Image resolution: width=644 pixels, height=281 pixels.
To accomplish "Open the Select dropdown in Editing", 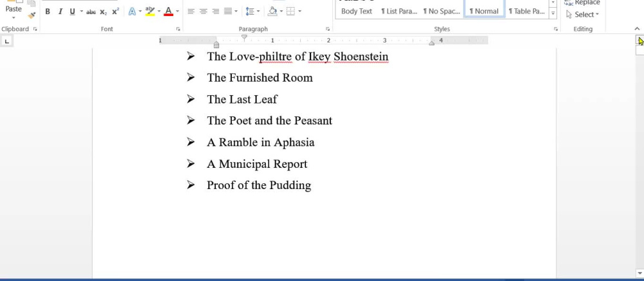I will (x=582, y=14).
